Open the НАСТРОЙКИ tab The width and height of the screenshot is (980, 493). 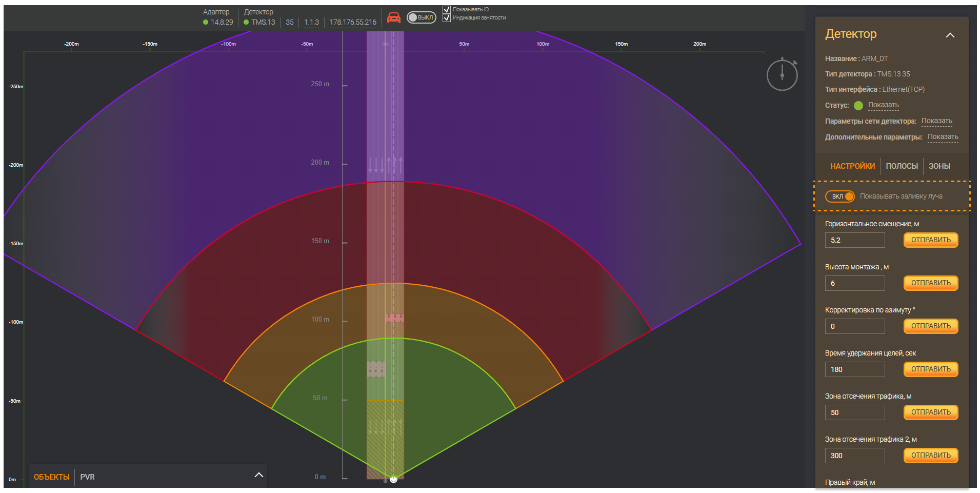852,166
